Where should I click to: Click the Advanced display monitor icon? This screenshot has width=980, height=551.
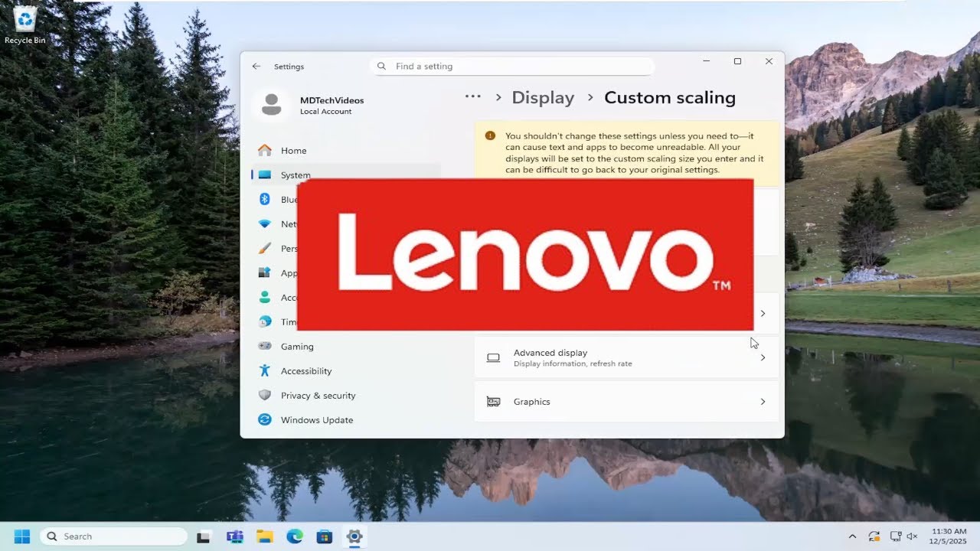tap(494, 357)
